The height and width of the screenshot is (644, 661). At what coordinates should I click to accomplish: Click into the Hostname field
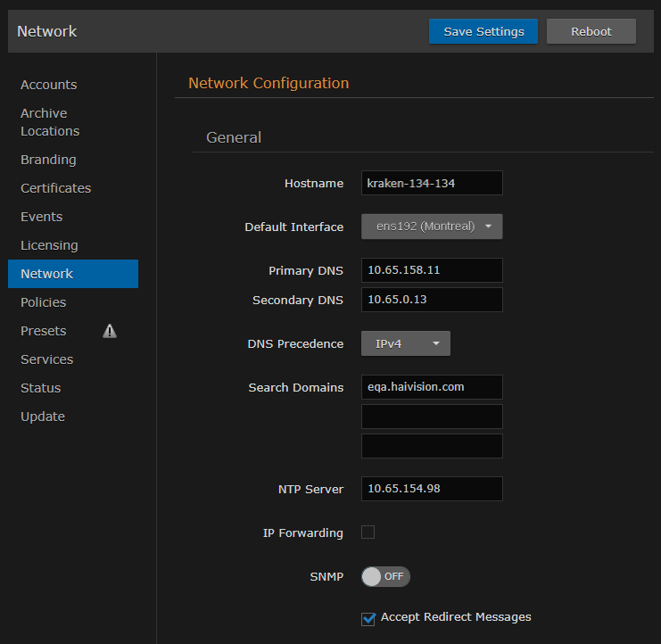coord(432,183)
